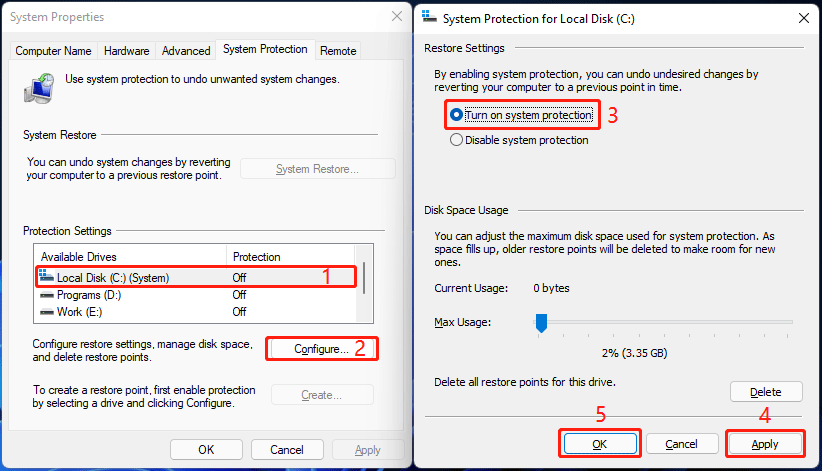The height and width of the screenshot is (471, 822).
Task: Select Turn on system protection
Action: click(x=457, y=115)
